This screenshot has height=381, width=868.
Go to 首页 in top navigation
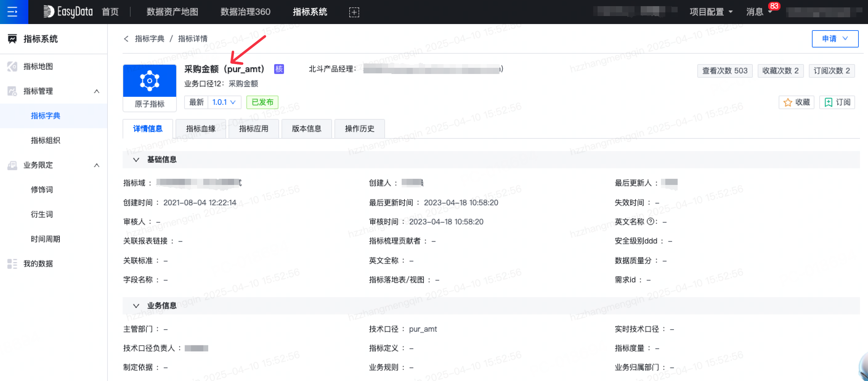coord(110,12)
